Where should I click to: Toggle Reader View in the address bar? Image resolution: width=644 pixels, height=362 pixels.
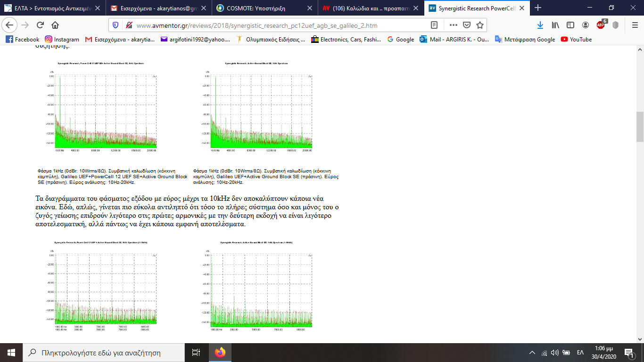click(434, 25)
